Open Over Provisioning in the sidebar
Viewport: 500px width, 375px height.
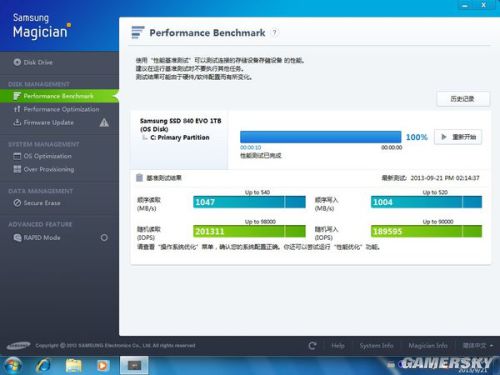tap(44, 169)
